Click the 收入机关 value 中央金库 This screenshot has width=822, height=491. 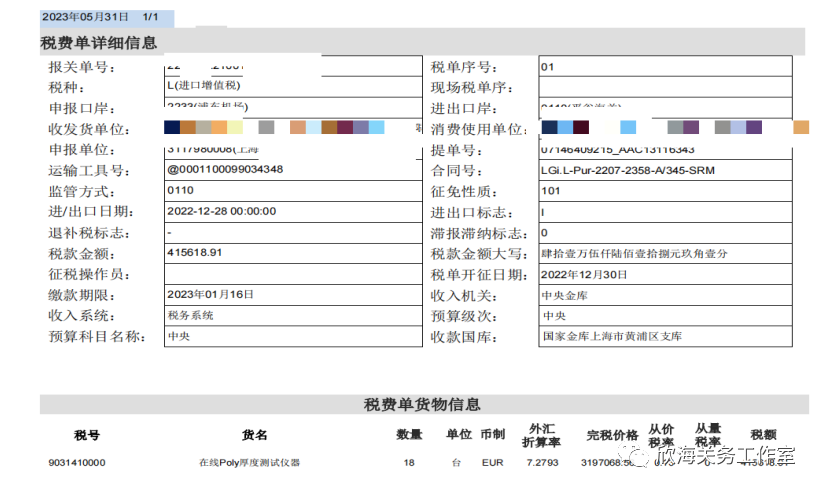pos(565,296)
